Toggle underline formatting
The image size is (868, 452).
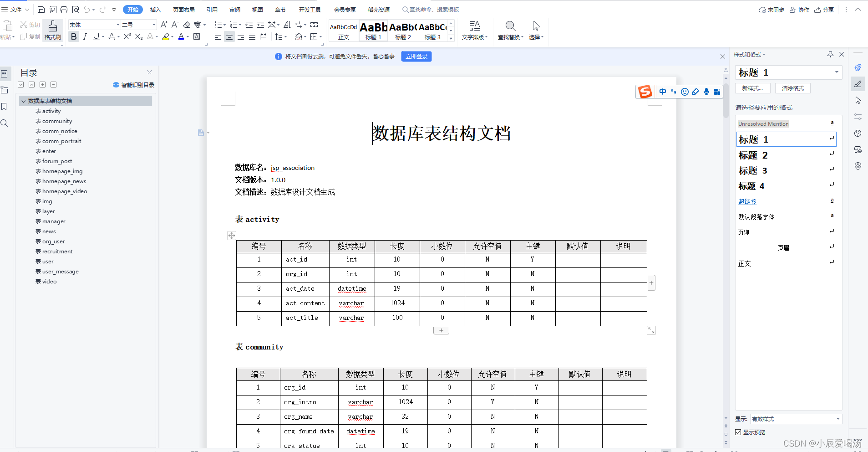[96, 36]
